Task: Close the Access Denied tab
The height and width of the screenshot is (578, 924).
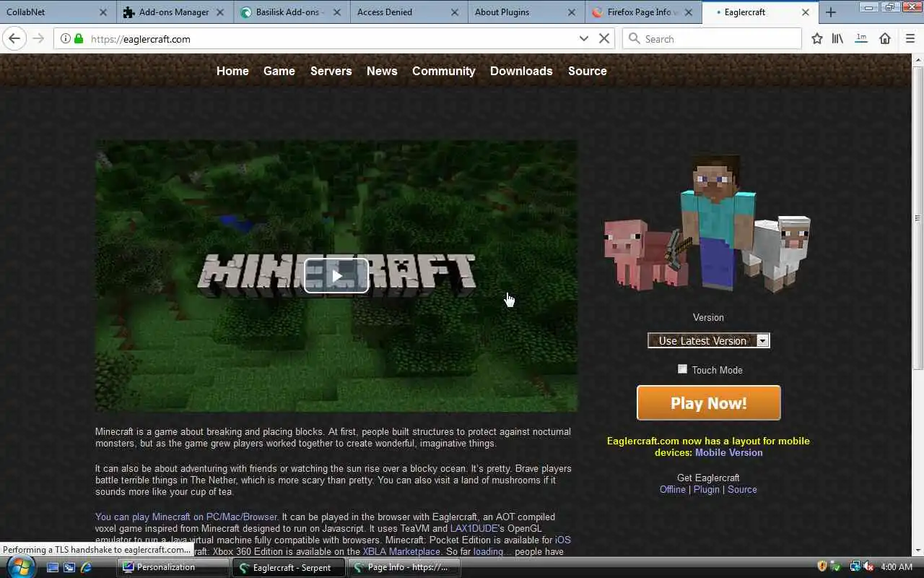Action: point(454,12)
